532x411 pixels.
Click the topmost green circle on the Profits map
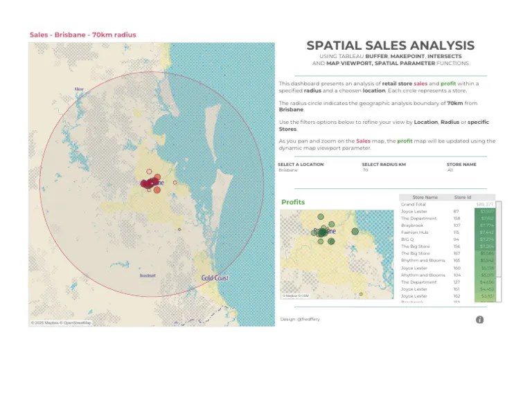(x=321, y=217)
